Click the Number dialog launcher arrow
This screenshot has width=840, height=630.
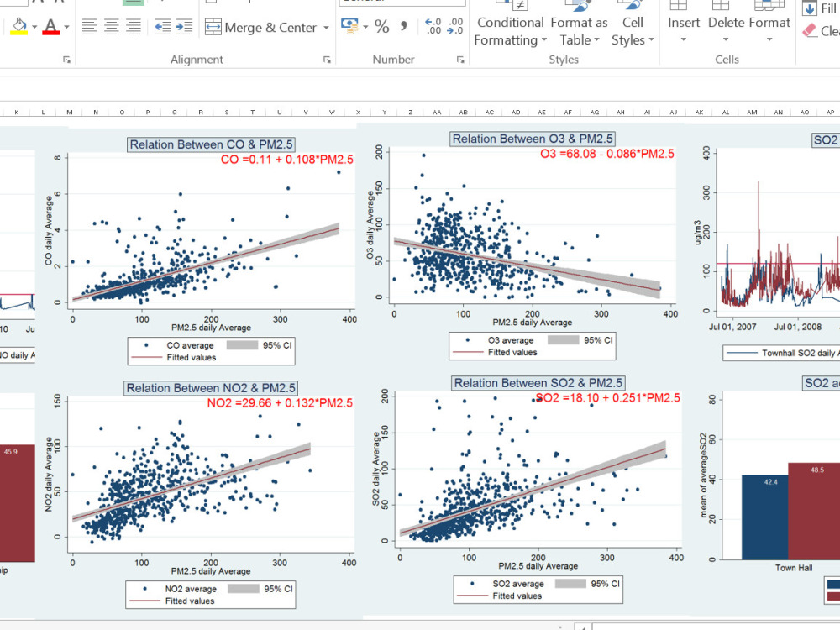pyautogui.click(x=459, y=59)
